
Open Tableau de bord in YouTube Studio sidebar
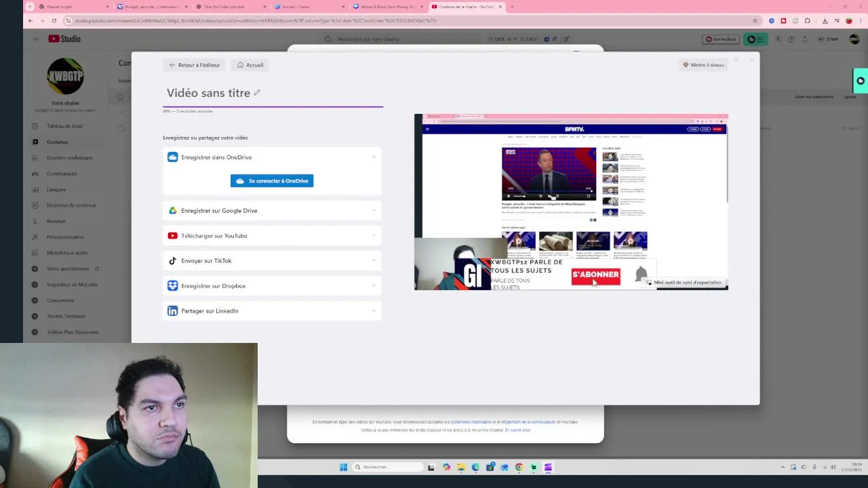(64, 126)
